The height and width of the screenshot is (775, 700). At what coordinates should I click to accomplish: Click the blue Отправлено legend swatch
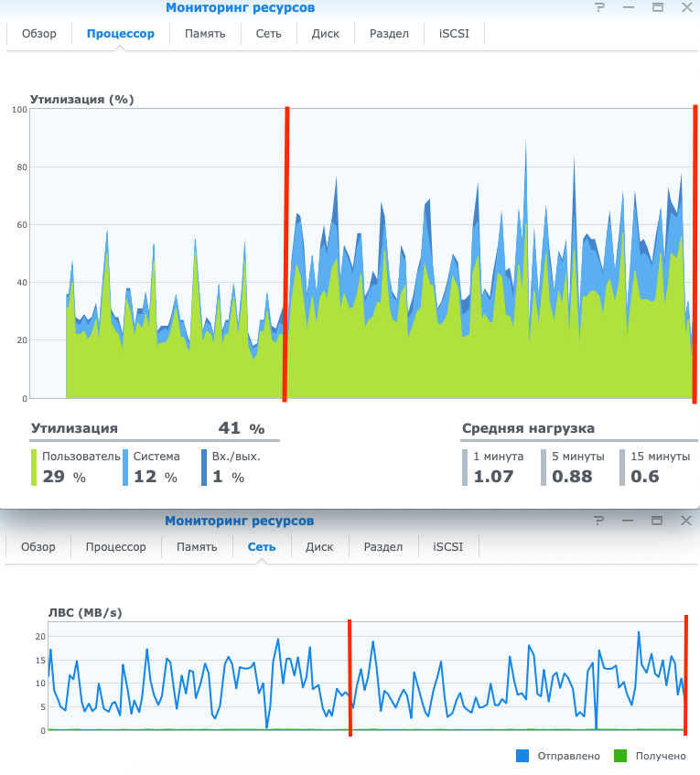[x=522, y=756]
